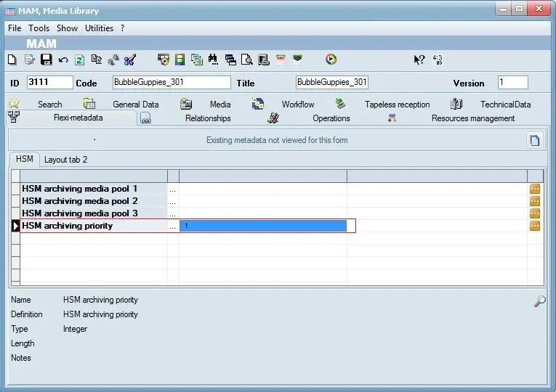Viewport: 556px width, 392px height.
Task: Open the Workflow tab
Action: tap(298, 105)
